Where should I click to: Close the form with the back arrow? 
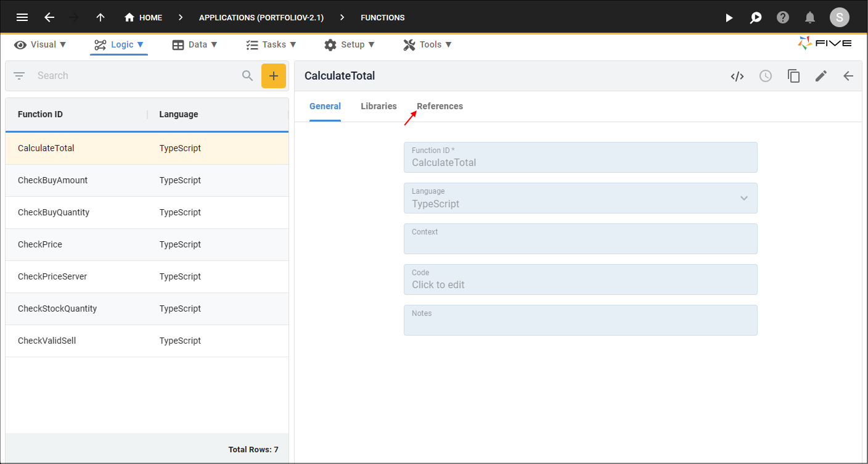coord(848,76)
